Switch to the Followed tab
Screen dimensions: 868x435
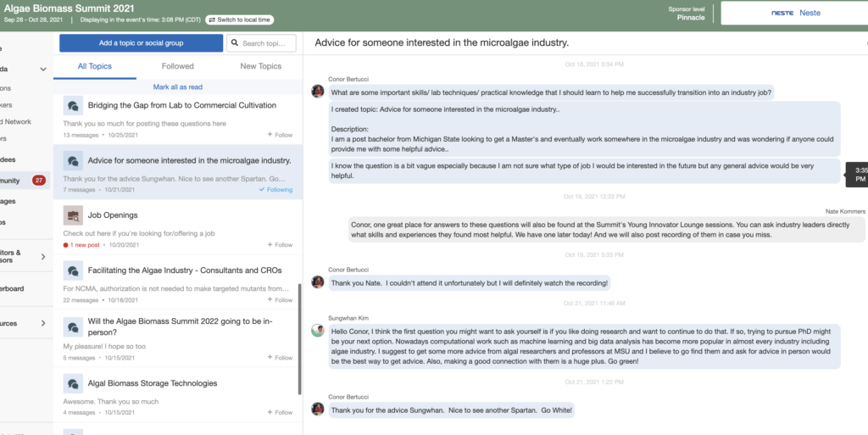coord(178,66)
